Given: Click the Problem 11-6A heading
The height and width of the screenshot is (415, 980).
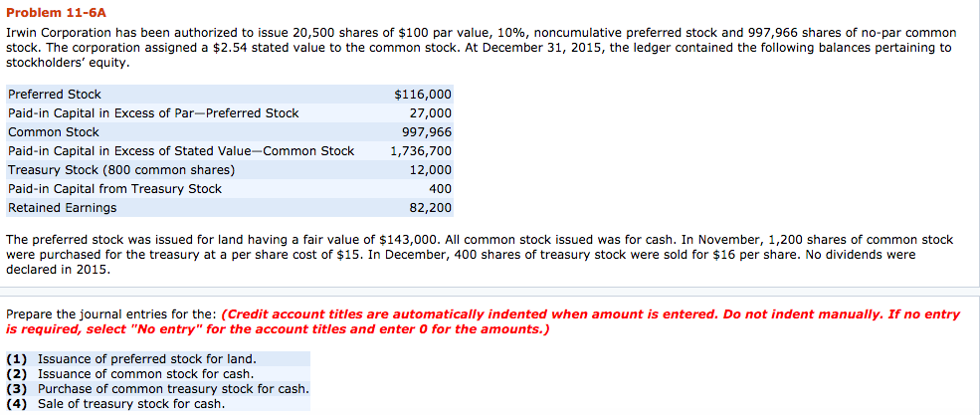Looking at the screenshot, I should (52, 13).
